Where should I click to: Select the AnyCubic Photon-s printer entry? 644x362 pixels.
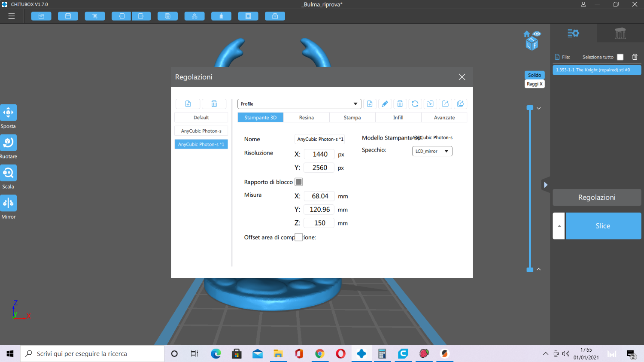(x=201, y=131)
